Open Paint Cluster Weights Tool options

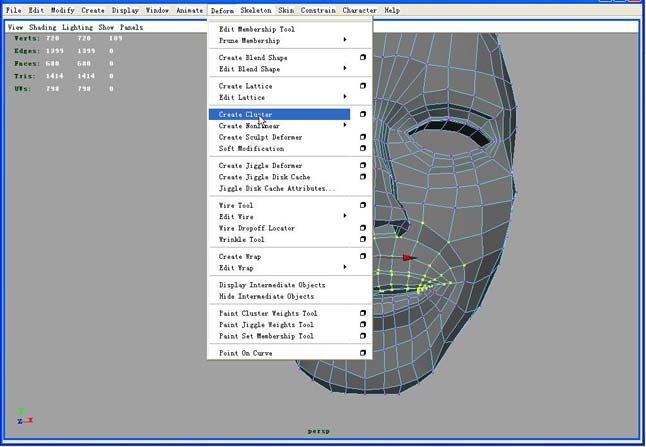coord(362,314)
